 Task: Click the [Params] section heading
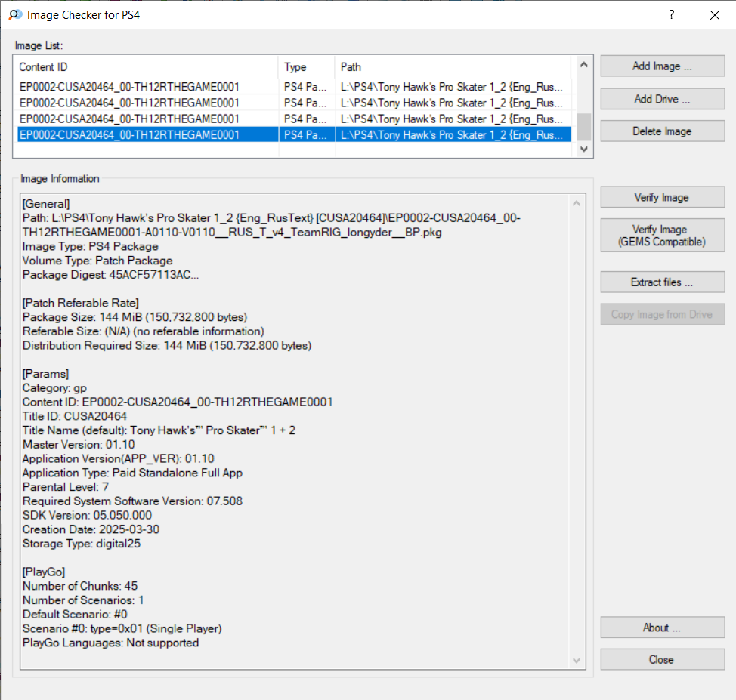pos(45,374)
